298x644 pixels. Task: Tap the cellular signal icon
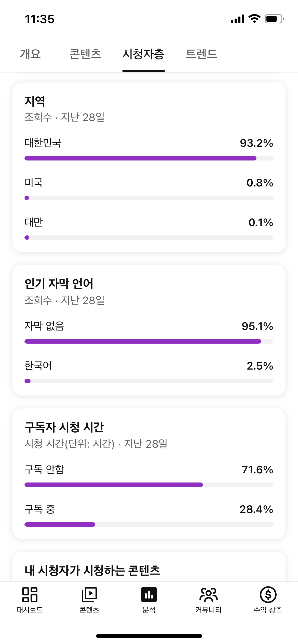pos(237,19)
